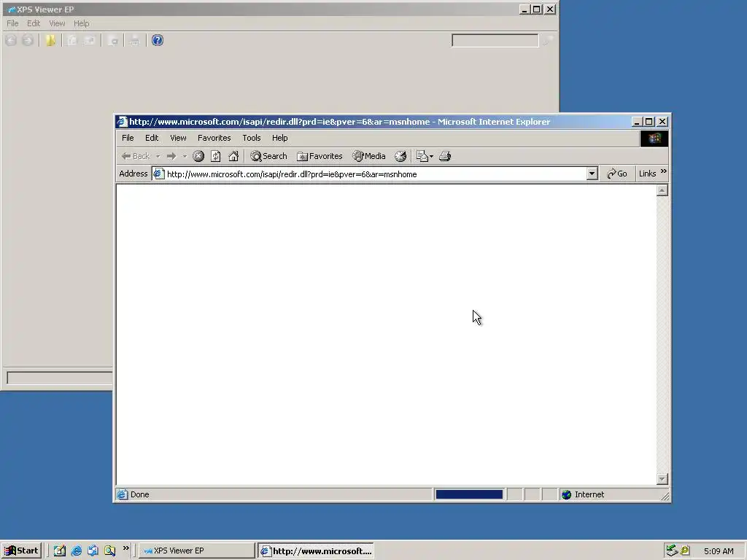The width and height of the screenshot is (747, 560).
Task: Open the Search pane in Internet Explorer
Action: (x=269, y=156)
